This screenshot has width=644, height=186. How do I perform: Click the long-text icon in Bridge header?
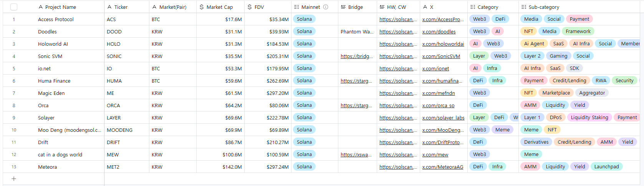pos(343,7)
